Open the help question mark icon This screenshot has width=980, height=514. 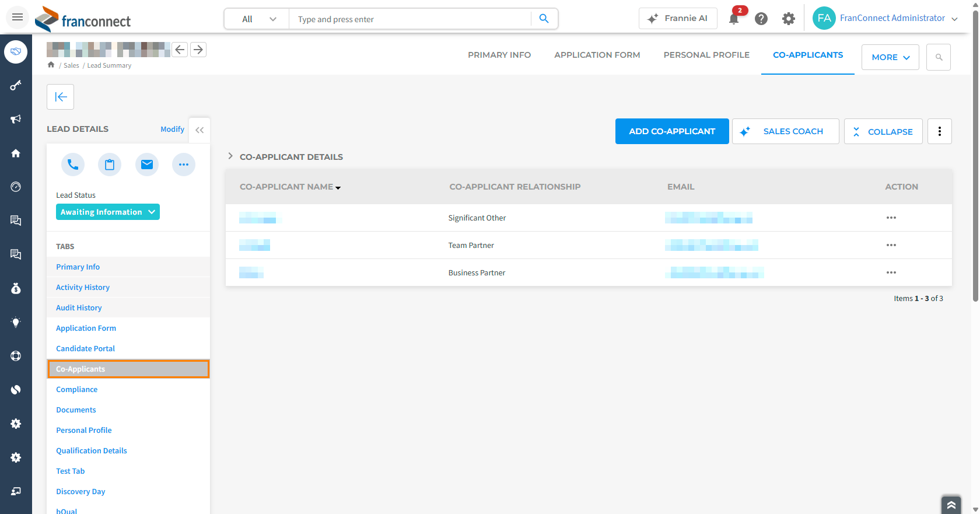coord(761,19)
